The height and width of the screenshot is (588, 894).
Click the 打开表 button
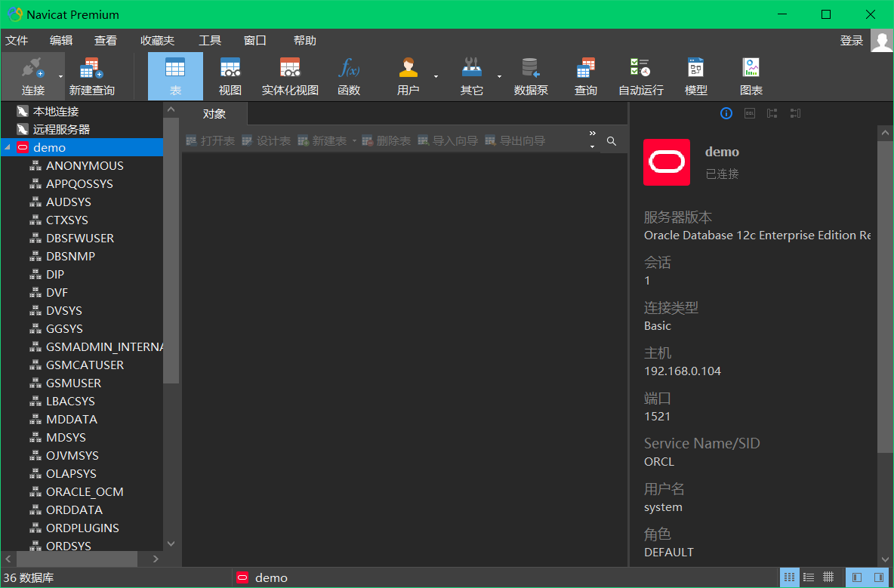click(x=211, y=140)
